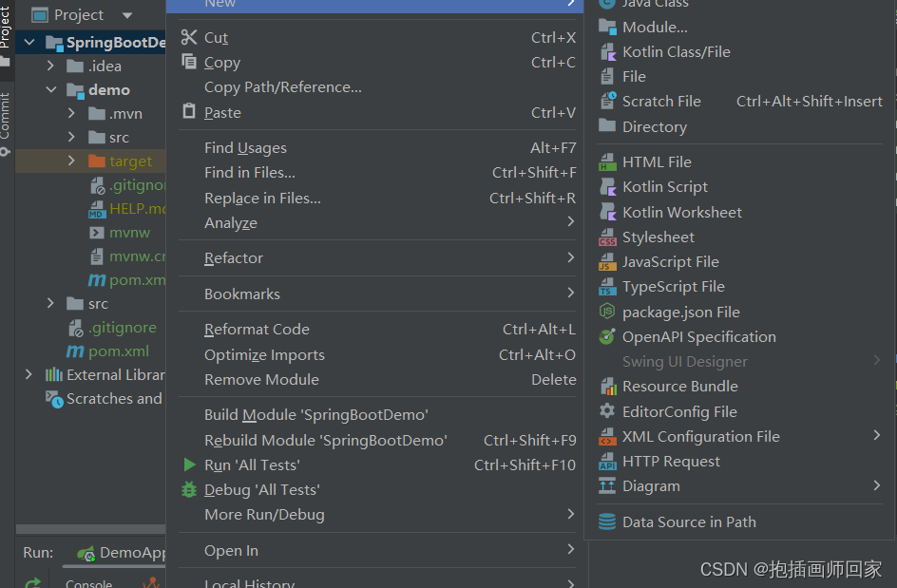This screenshot has width=897, height=588.
Task: Select mvnw file in tree
Action: coord(119,233)
